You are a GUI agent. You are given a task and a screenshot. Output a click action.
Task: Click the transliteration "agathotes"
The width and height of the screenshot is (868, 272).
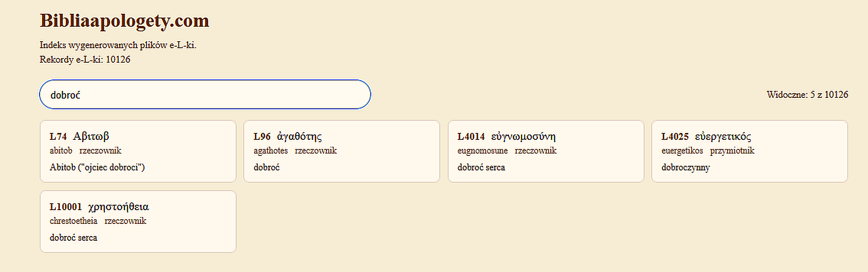point(271,151)
